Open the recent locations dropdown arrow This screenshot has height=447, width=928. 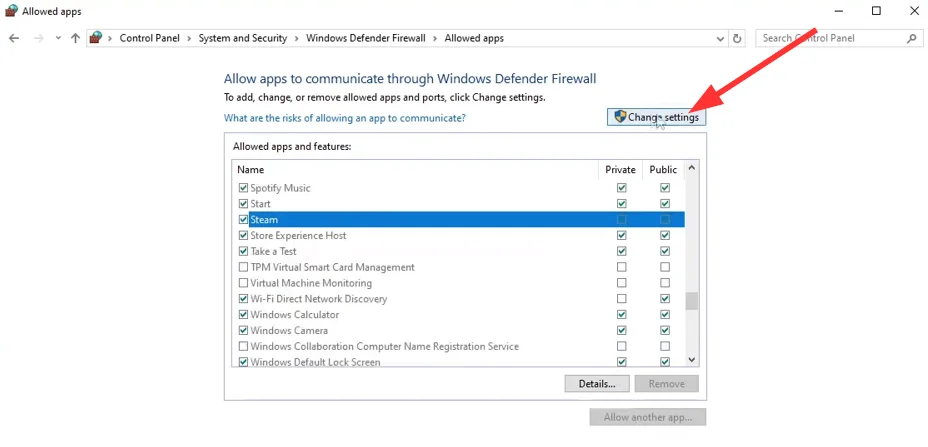click(58, 38)
